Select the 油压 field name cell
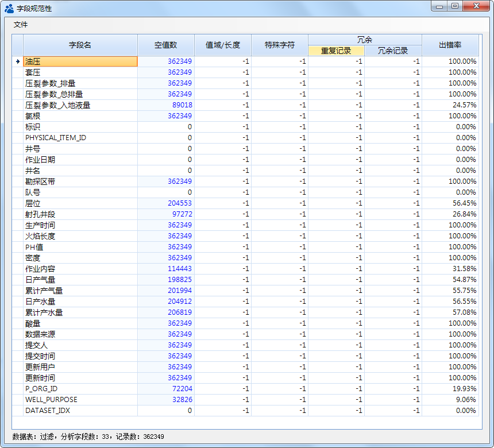 [80, 61]
